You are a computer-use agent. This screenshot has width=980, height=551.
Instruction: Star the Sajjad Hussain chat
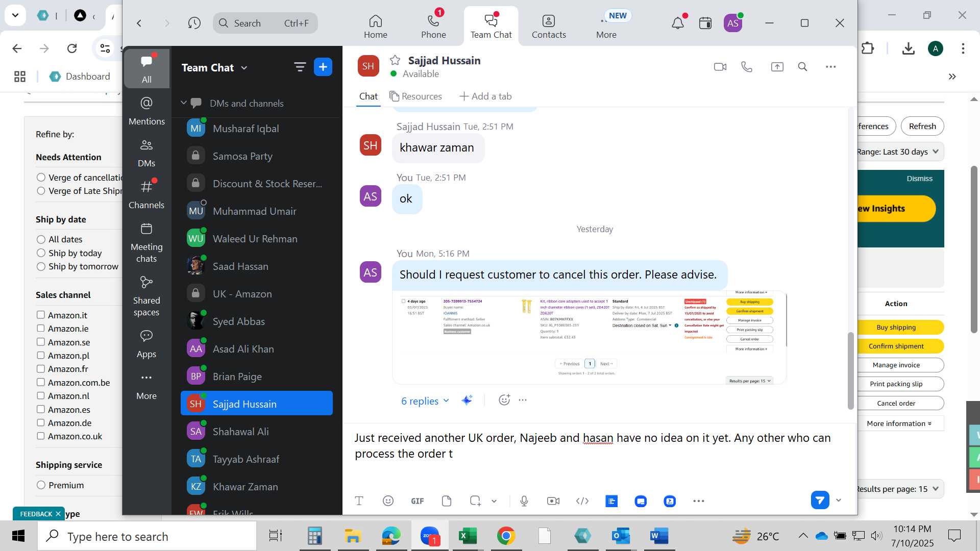tap(395, 60)
